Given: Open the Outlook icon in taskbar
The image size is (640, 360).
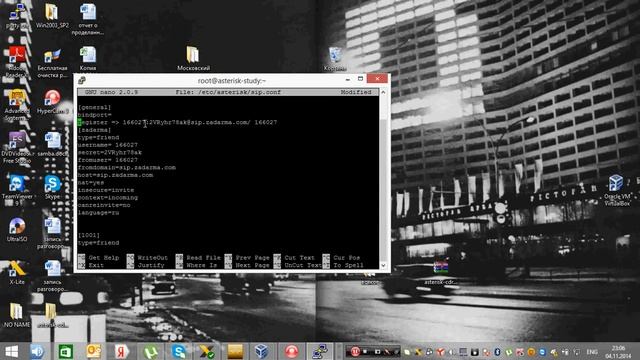Looking at the screenshot, I should pos(93,351).
